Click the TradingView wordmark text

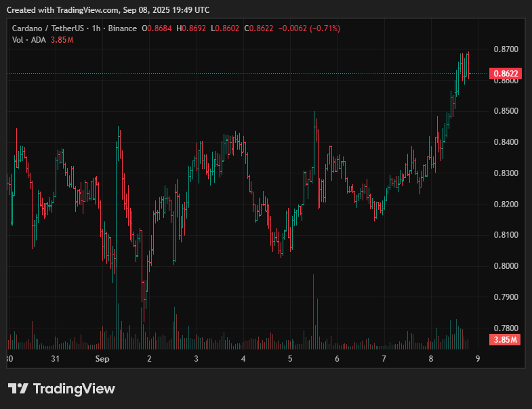pos(74,389)
